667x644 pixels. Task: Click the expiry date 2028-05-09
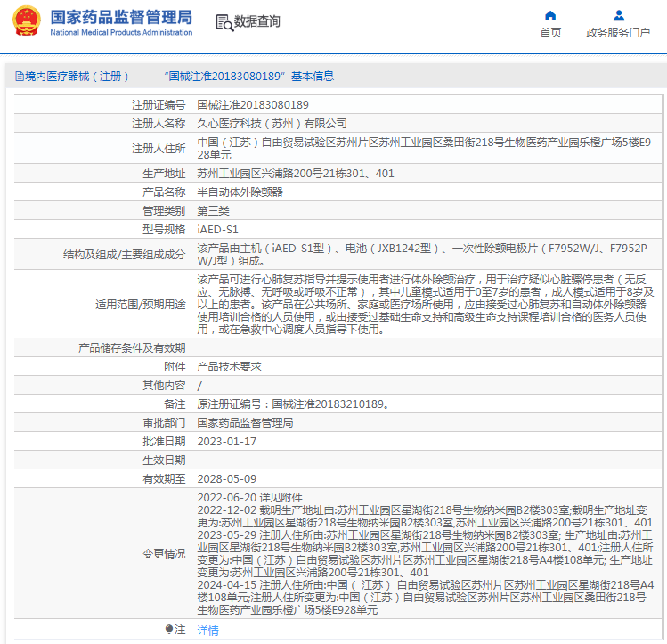(226, 478)
